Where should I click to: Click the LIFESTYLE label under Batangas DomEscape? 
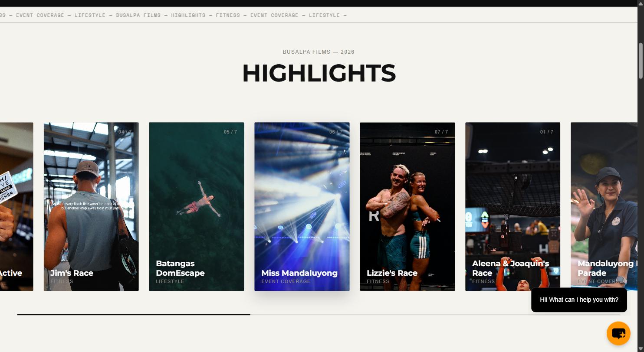(x=170, y=281)
